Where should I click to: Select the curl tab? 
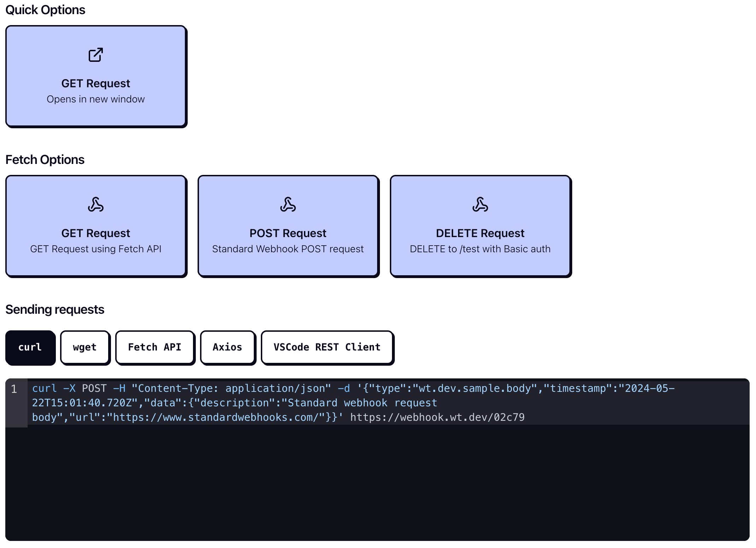[30, 348]
